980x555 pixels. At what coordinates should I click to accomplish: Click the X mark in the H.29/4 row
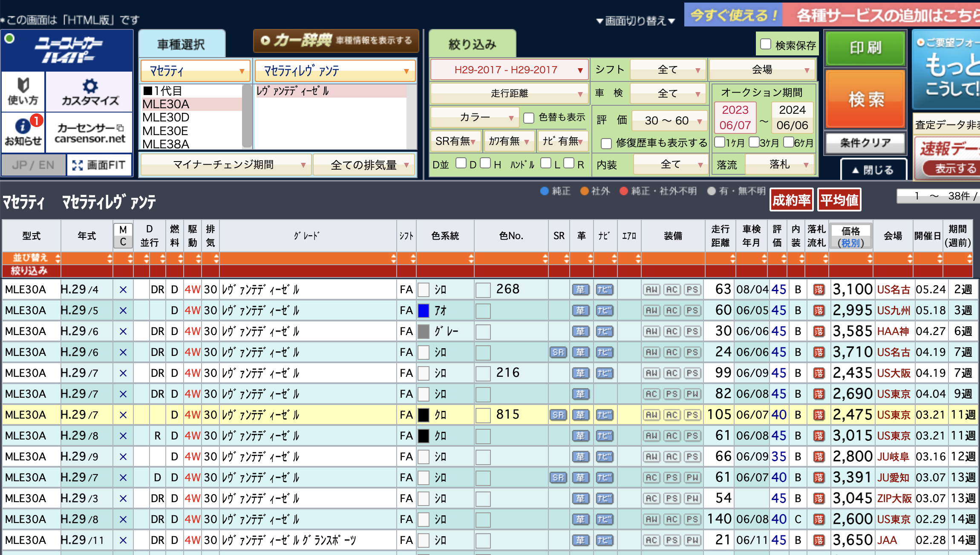click(x=123, y=290)
